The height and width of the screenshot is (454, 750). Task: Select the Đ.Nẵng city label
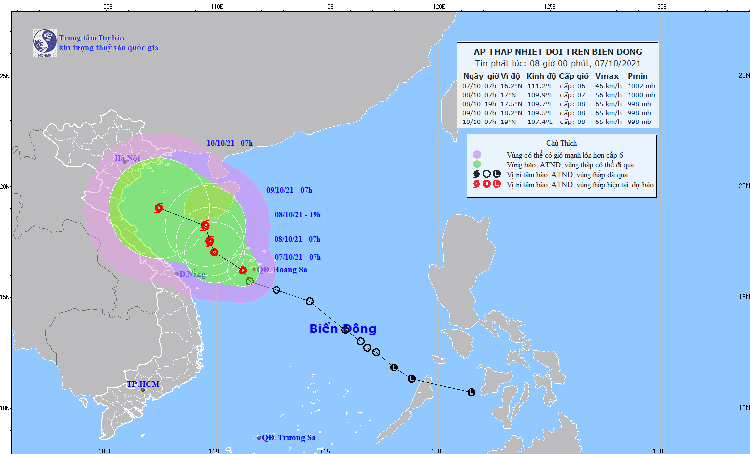(192, 274)
